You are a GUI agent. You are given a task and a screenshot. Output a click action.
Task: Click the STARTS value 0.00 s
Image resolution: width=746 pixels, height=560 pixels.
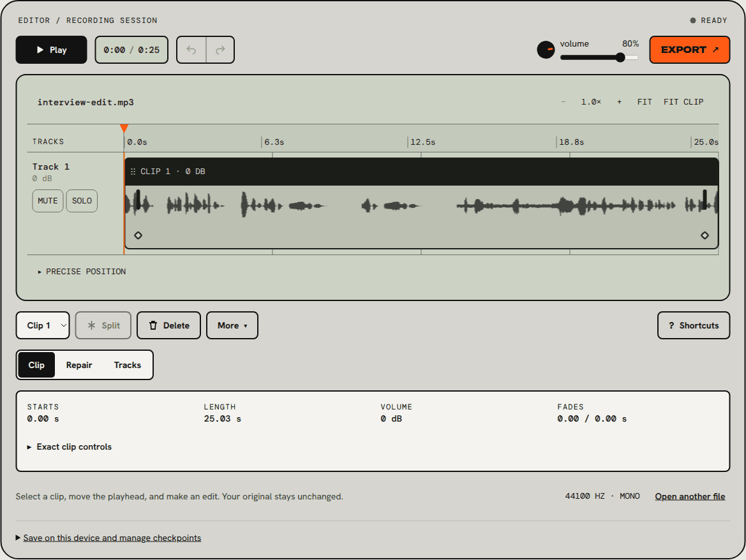click(43, 419)
